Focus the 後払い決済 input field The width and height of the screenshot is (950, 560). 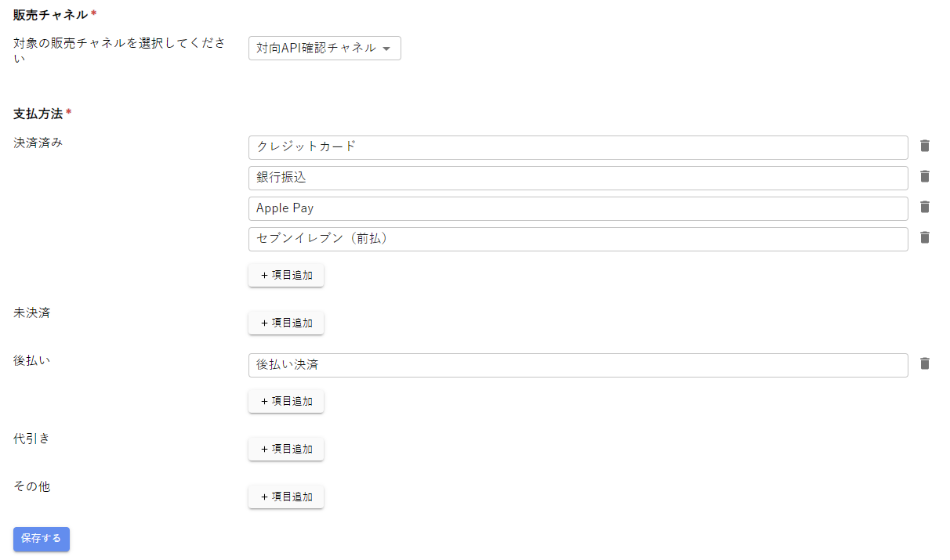click(578, 365)
